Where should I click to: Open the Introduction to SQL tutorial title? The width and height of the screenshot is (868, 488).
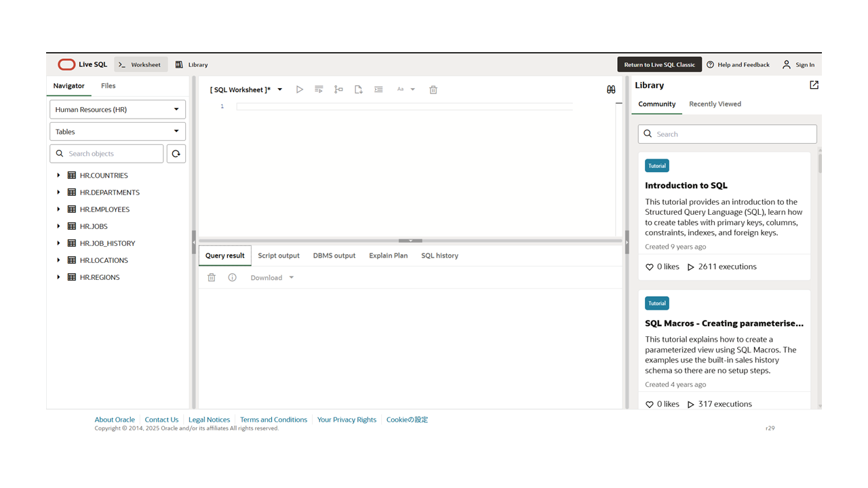coord(686,186)
